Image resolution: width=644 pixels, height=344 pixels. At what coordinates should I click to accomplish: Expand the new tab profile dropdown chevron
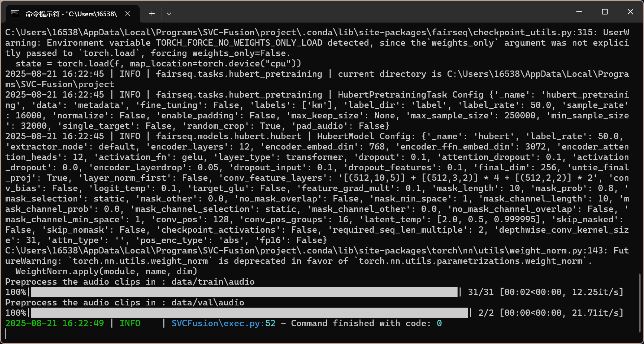pos(169,14)
